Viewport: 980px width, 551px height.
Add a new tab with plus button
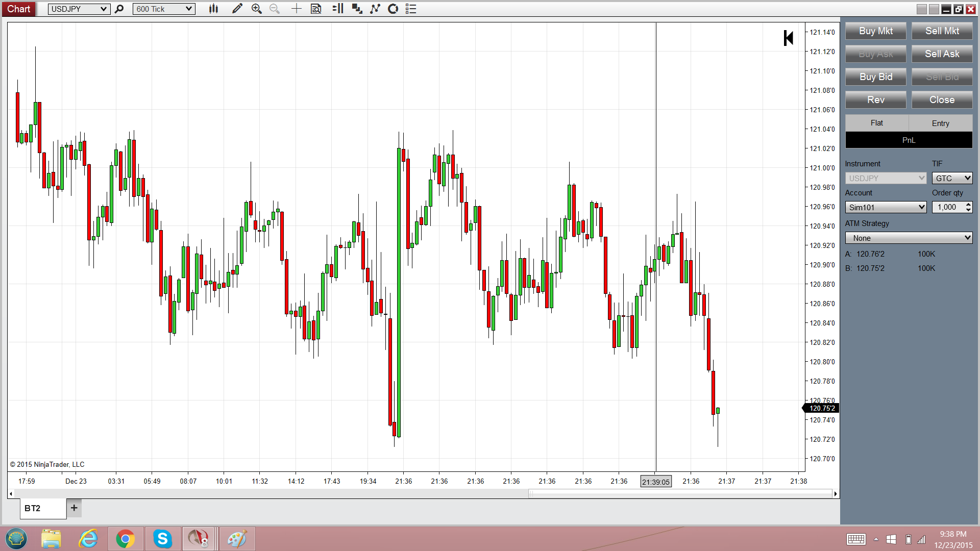74,508
